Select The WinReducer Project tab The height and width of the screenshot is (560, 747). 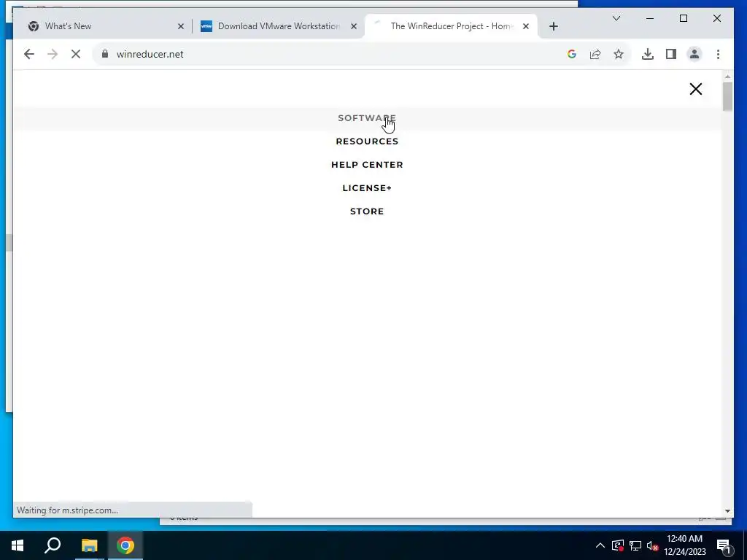pyautogui.click(x=450, y=26)
